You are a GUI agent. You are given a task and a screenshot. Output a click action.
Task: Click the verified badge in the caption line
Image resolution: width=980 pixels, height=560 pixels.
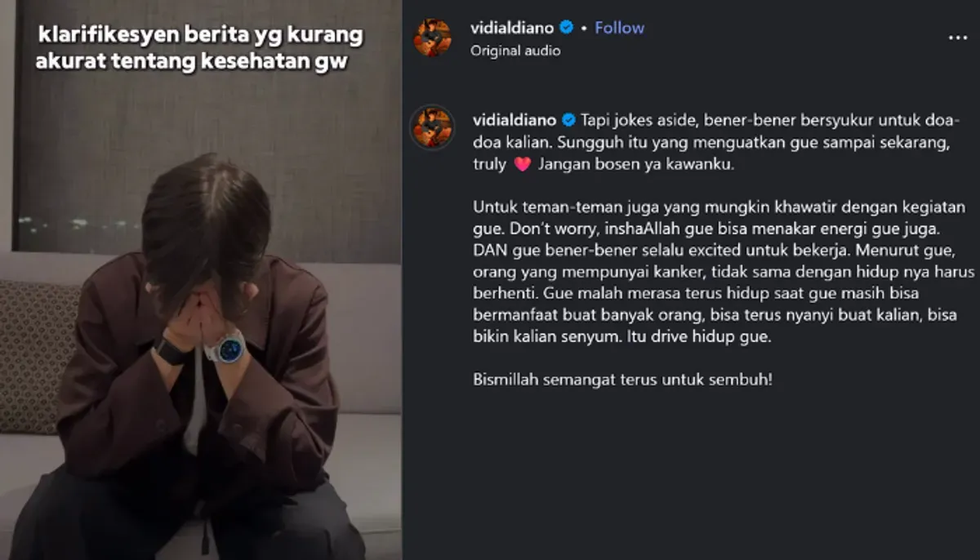(569, 121)
